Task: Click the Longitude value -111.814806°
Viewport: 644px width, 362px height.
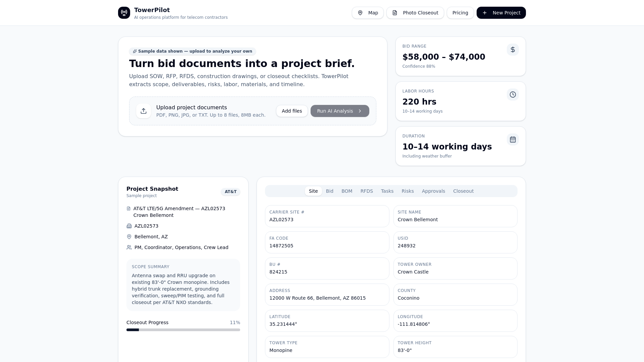Action: (x=414, y=324)
